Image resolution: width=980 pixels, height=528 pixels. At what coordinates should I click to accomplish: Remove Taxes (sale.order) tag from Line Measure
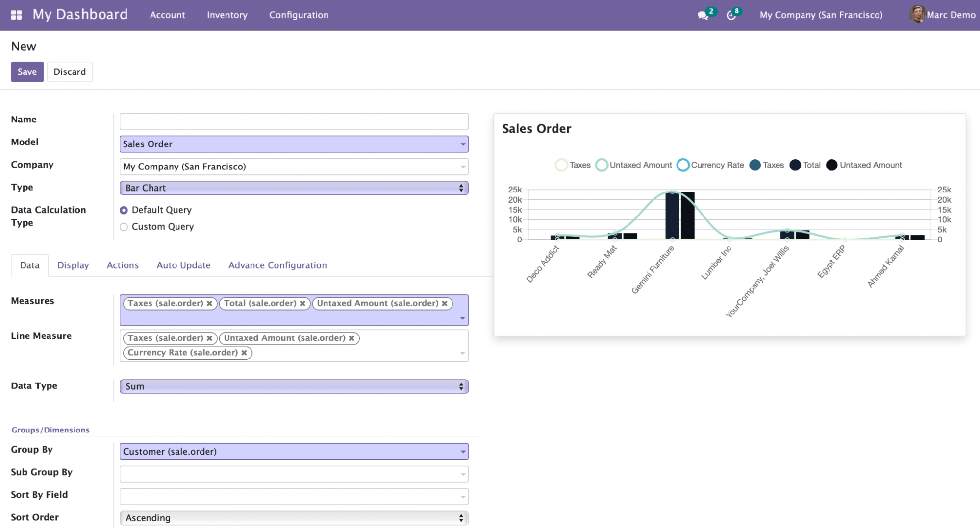tap(209, 338)
